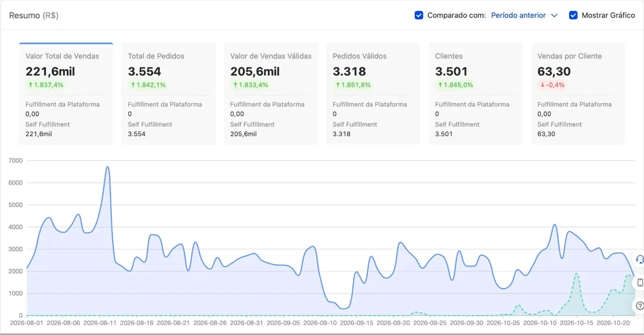Click Fulfillment da Plataforma in Total de Pedidos card
The height and width of the screenshot is (335, 644).
(x=165, y=104)
